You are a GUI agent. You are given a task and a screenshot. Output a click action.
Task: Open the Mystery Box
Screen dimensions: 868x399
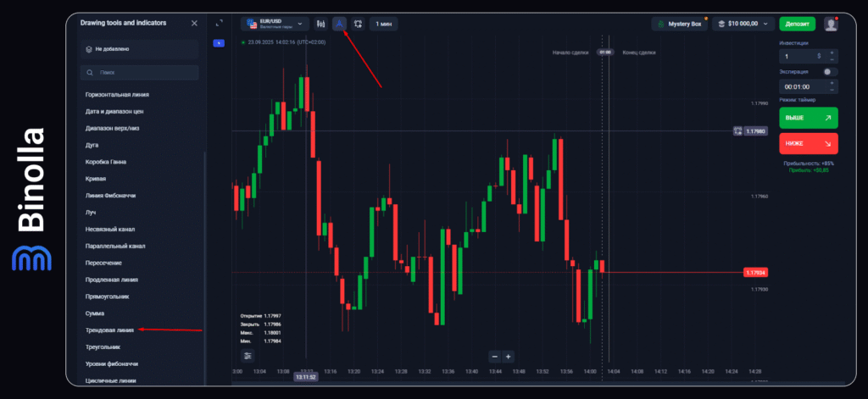[679, 24]
